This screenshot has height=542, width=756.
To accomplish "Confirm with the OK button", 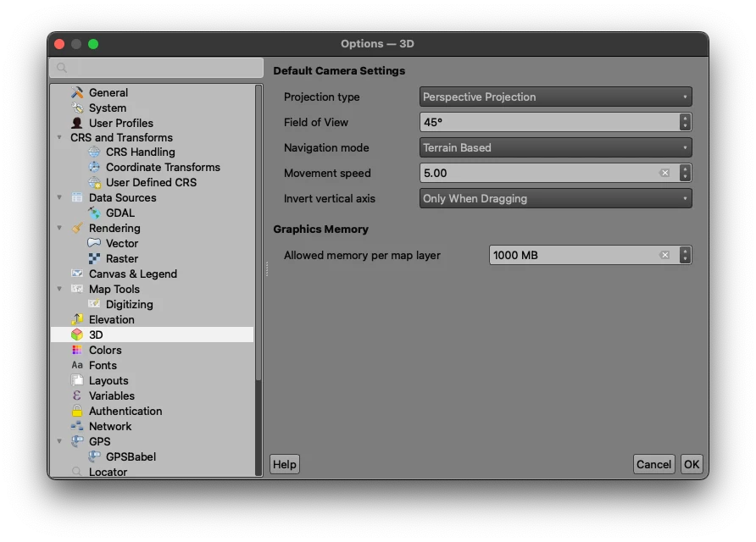I will [x=692, y=464].
